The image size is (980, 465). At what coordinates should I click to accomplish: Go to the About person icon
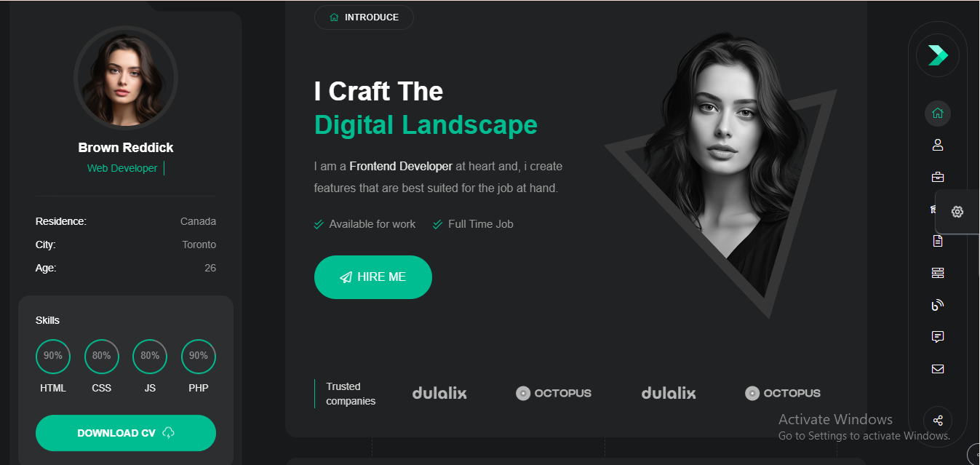[938, 145]
